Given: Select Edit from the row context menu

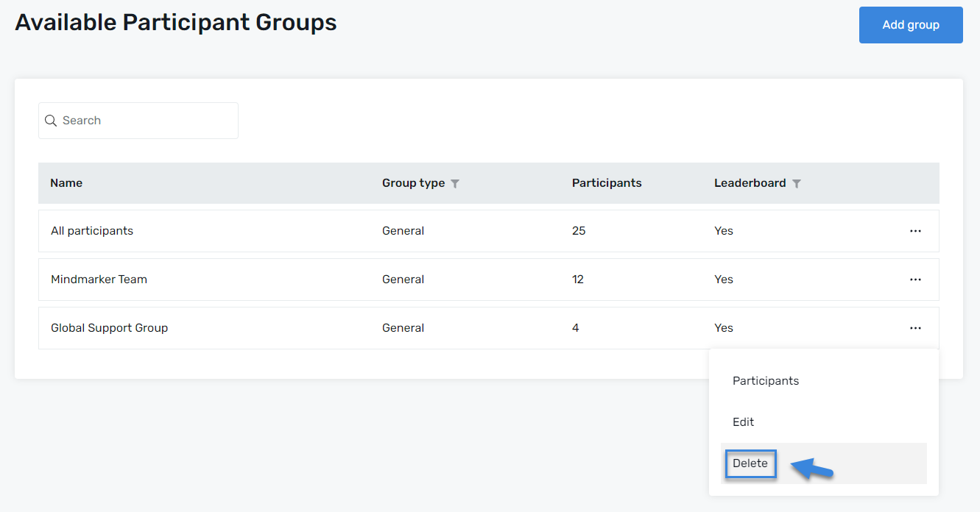Looking at the screenshot, I should point(744,422).
